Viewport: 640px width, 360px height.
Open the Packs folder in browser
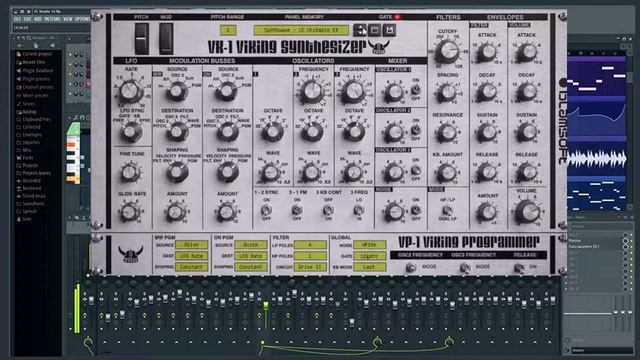(25, 158)
